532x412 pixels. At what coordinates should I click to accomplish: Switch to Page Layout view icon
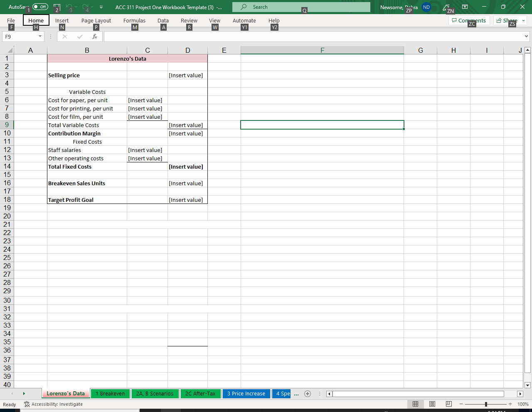click(x=432, y=404)
